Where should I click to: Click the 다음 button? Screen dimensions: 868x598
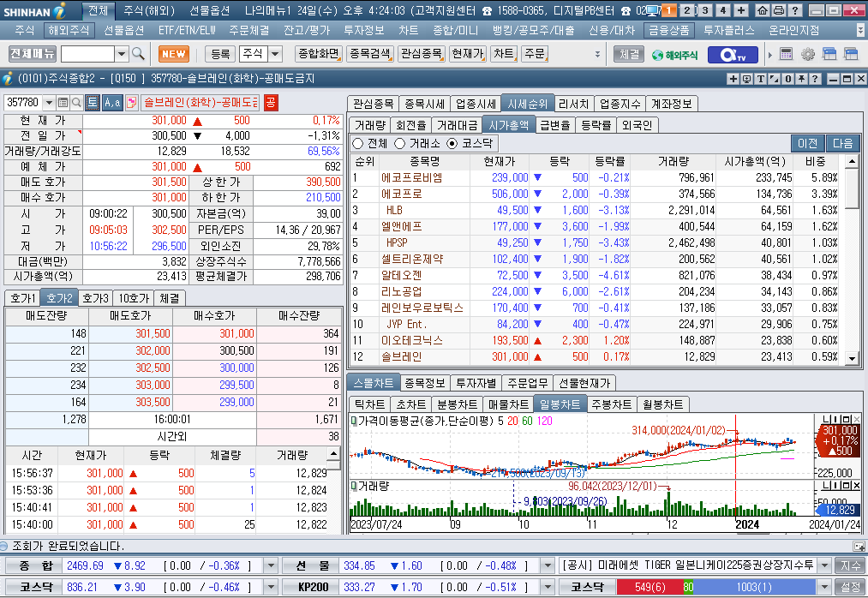tap(842, 143)
